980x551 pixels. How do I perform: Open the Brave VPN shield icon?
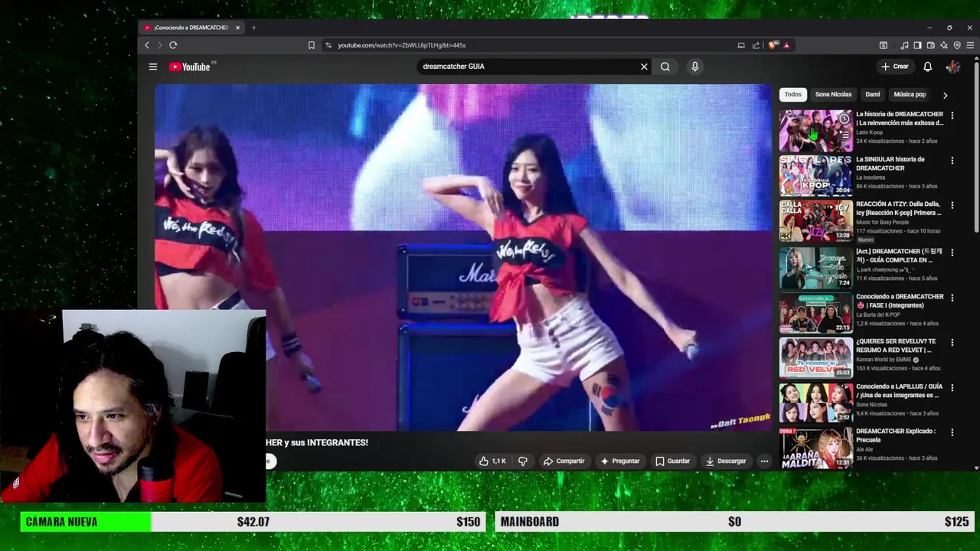coord(956,45)
